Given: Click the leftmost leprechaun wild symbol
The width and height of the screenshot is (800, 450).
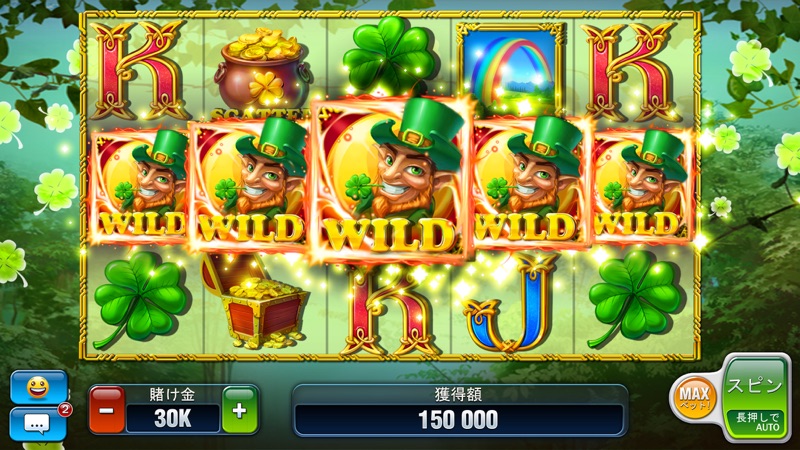Looking at the screenshot, I should (x=139, y=187).
